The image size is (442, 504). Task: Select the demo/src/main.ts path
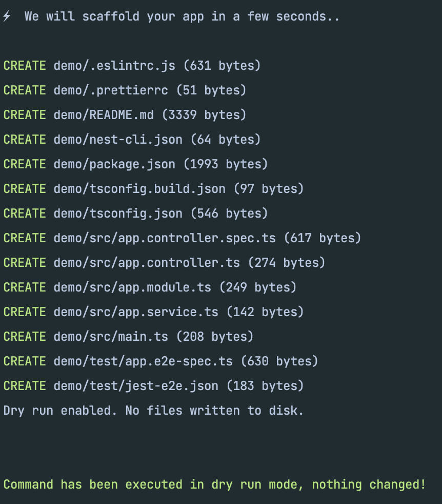tap(111, 337)
